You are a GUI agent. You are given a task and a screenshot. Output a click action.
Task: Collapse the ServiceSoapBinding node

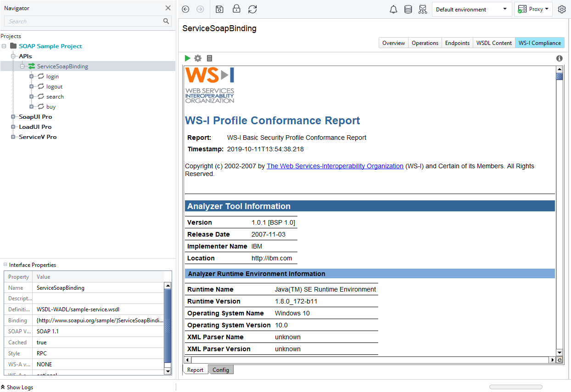click(22, 66)
